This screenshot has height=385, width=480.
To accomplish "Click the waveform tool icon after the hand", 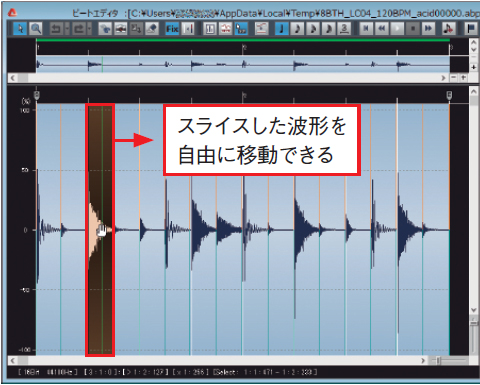I will 121,29.
